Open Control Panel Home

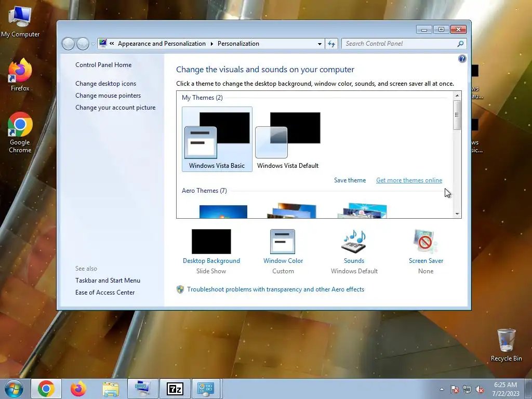click(103, 65)
